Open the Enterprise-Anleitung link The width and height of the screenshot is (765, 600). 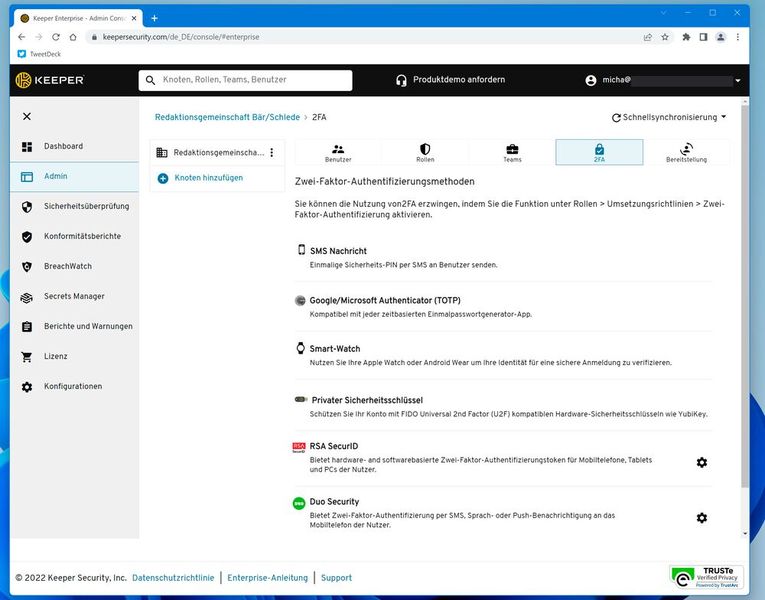tap(267, 578)
